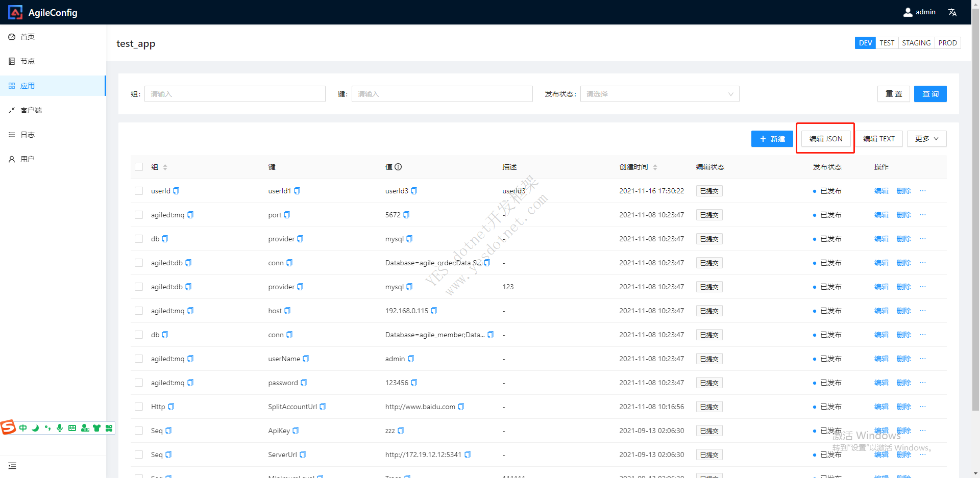Expand the 更多 dropdown button
Image resolution: width=980 pixels, height=478 pixels.
(x=926, y=139)
